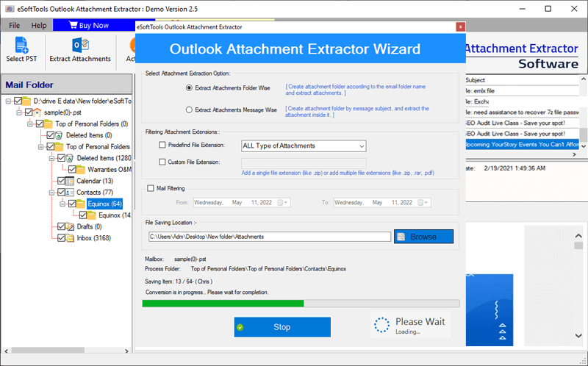Click the Inbox (3168) envelope icon
The height and width of the screenshot is (366, 588).
tap(69, 237)
